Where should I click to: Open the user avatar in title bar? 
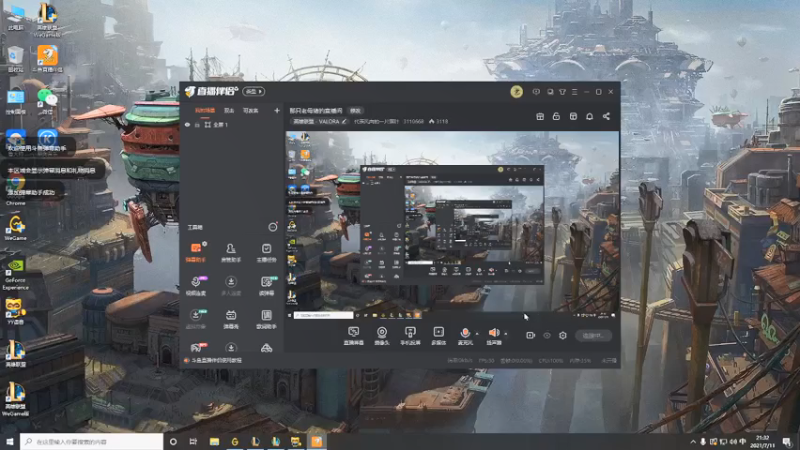[516, 92]
